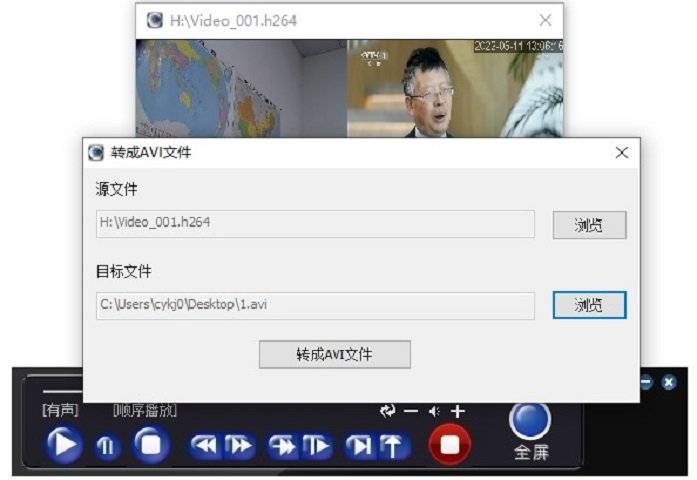This screenshot has height=480, width=697.
Task: Click the red record stop button
Action: [449, 443]
